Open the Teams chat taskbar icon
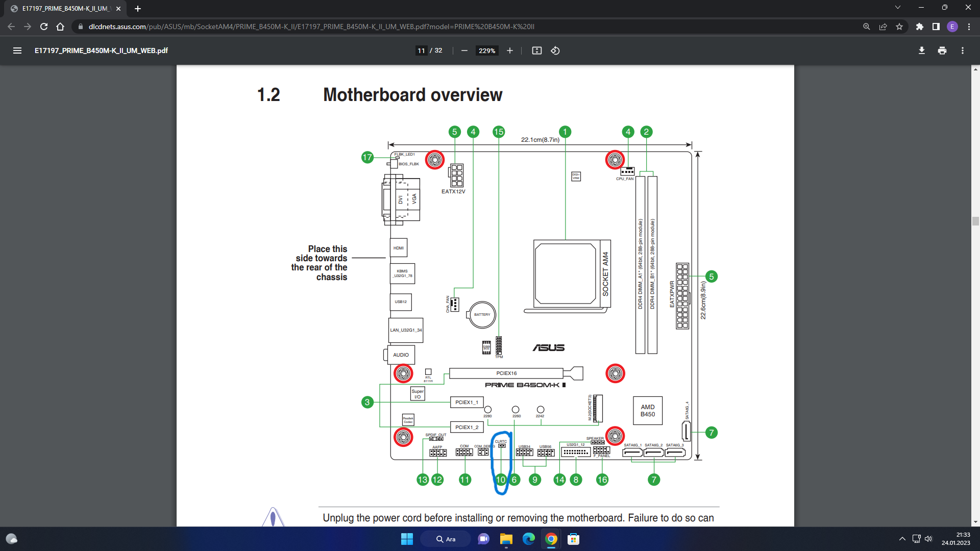This screenshot has height=551, width=980. point(483,539)
